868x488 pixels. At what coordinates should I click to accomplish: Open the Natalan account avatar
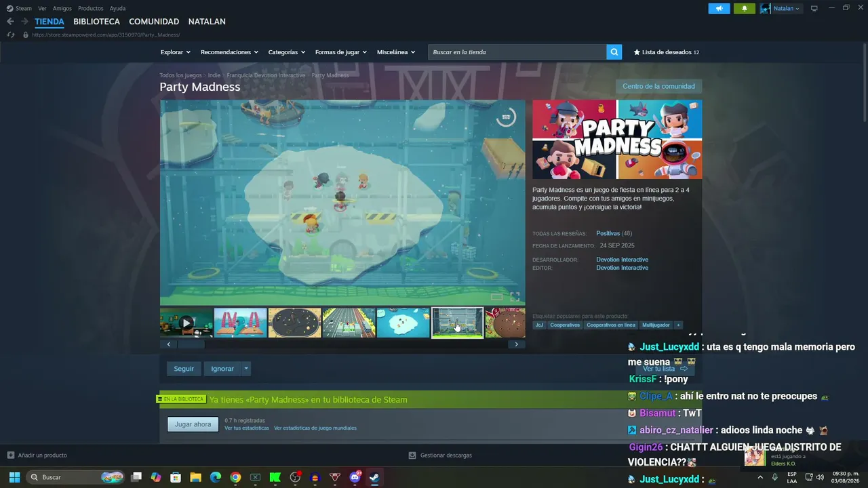[x=766, y=8]
